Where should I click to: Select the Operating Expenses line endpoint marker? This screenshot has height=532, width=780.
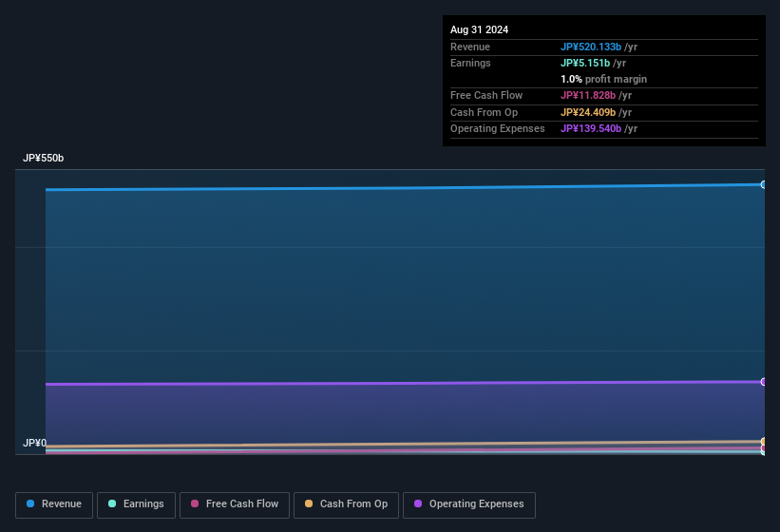click(764, 382)
